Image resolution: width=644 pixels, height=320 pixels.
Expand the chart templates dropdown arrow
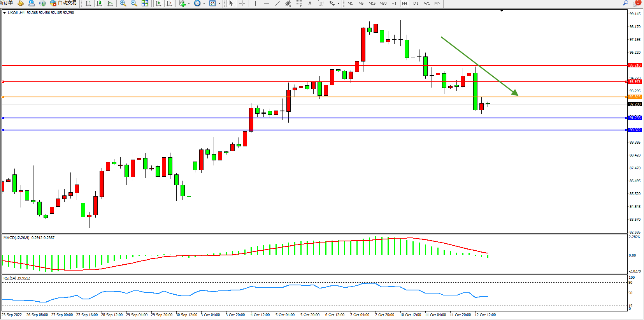(x=219, y=4)
